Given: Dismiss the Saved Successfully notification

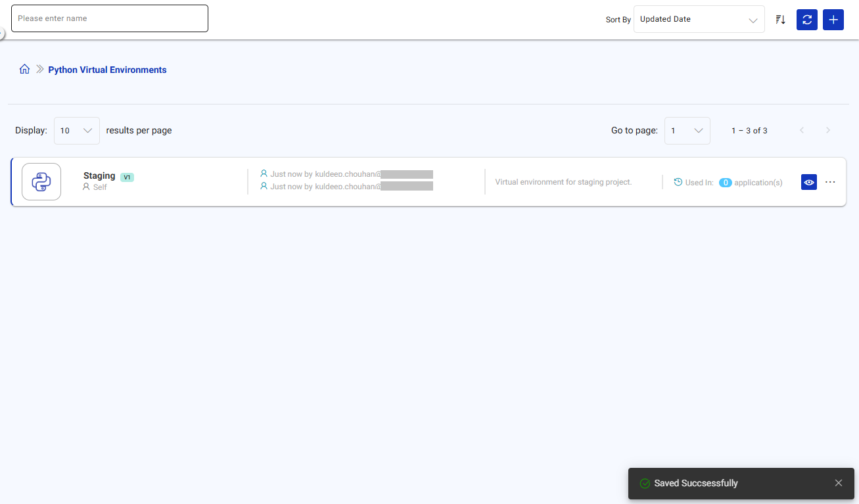Looking at the screenshot, I should (838, 482).
